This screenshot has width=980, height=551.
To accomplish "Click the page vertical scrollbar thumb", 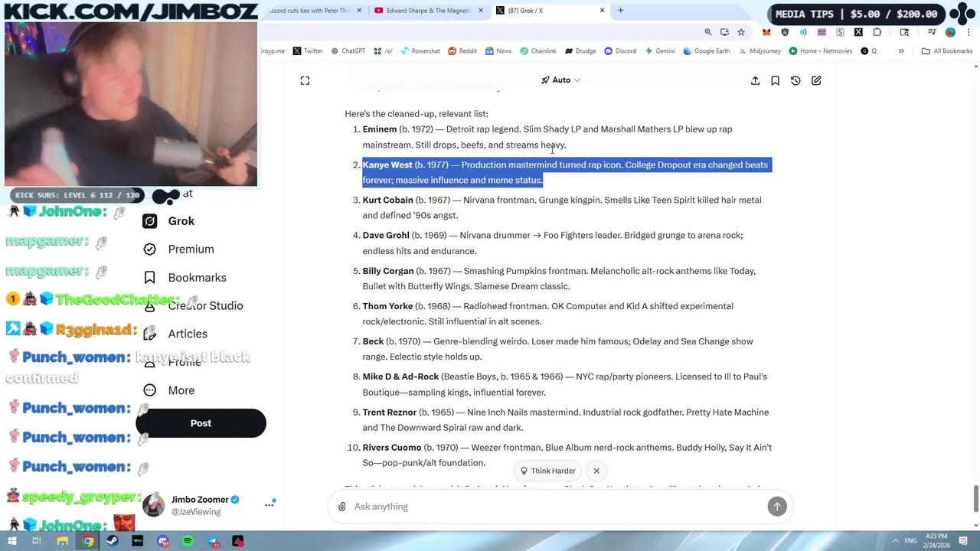I will 975,499.
